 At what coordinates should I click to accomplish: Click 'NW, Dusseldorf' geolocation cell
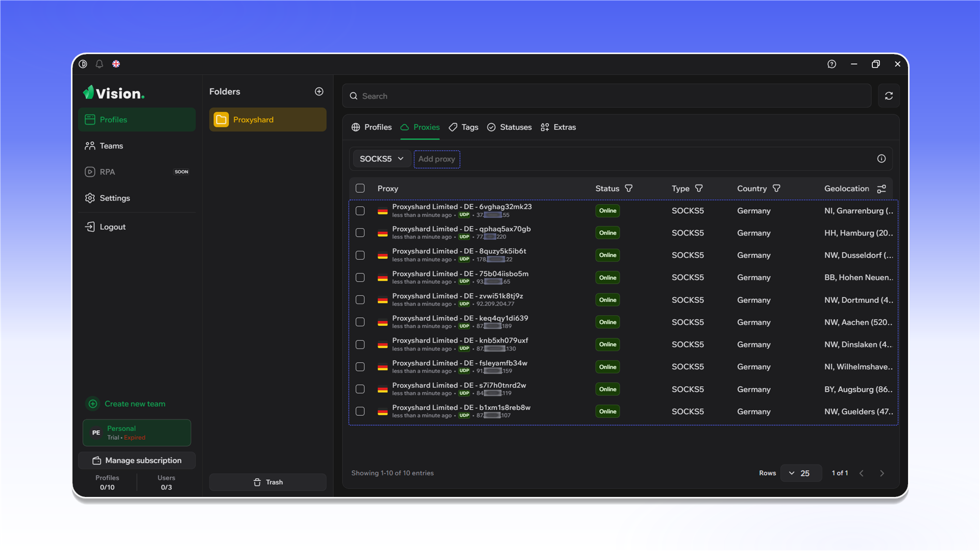(859, 255)
